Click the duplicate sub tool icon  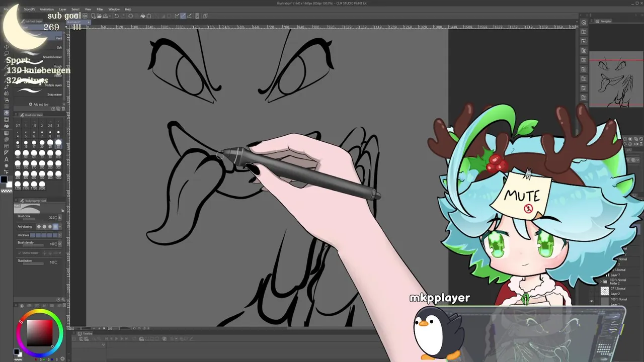[x=58, y=109]
